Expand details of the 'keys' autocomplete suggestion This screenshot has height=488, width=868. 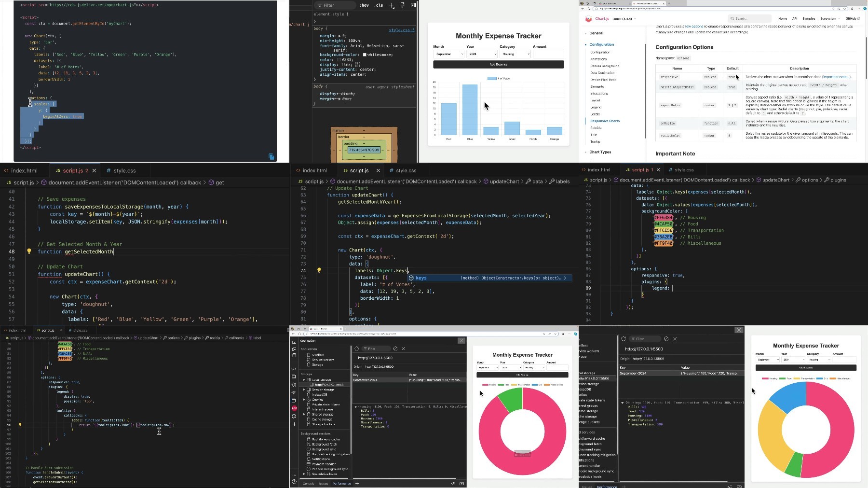coord(565,278)
